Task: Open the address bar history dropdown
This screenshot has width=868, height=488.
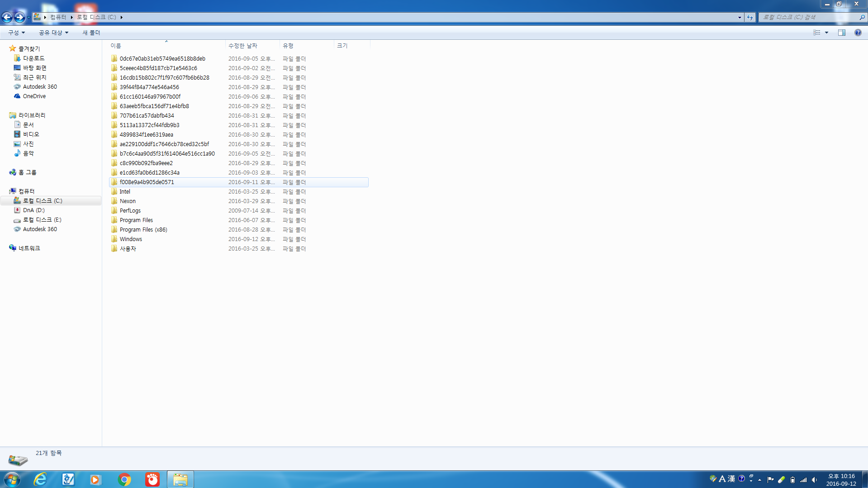Action: (x=740, y=17)
